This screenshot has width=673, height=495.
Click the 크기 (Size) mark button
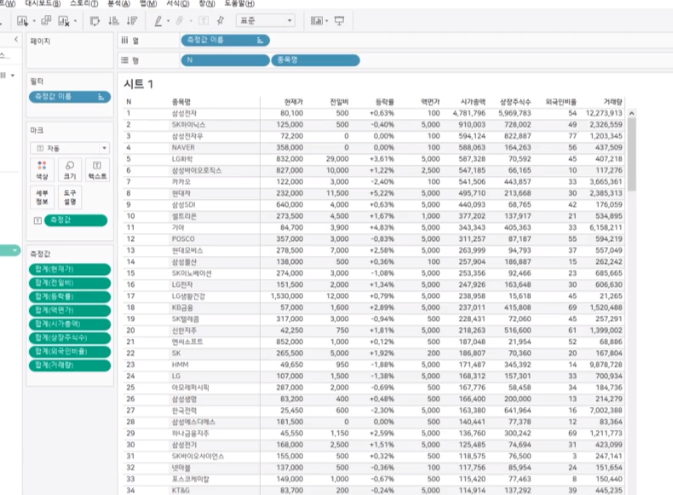point(70,170)
